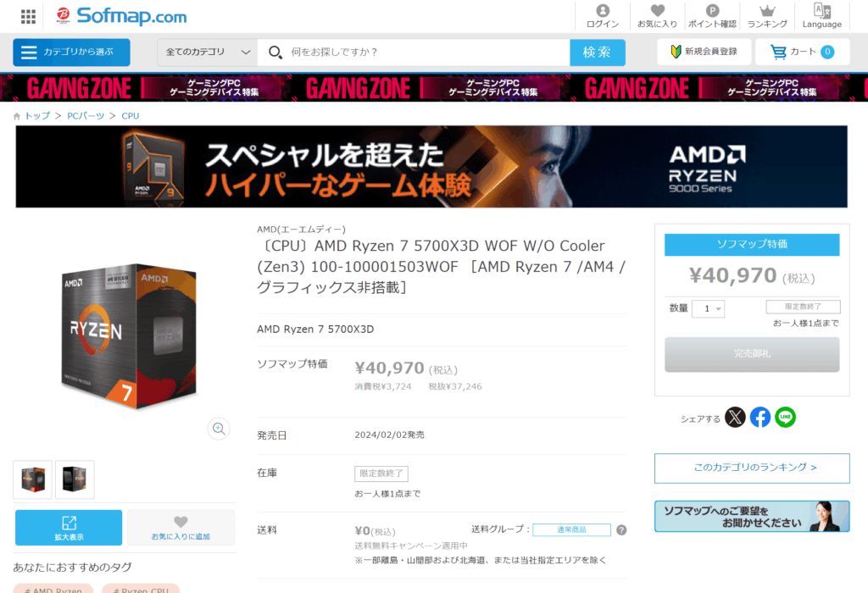Open このカテゴリのランキング link

(752, 468)
